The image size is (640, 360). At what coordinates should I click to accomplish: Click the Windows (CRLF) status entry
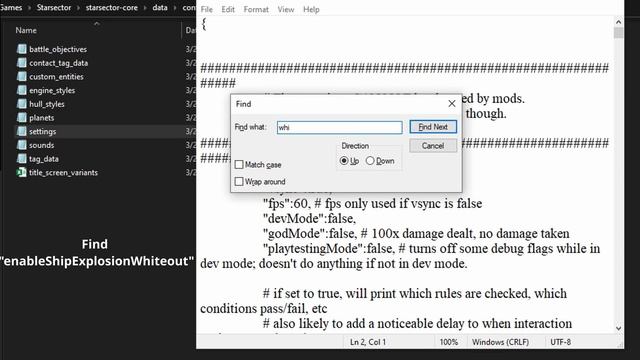click(500, 342)
